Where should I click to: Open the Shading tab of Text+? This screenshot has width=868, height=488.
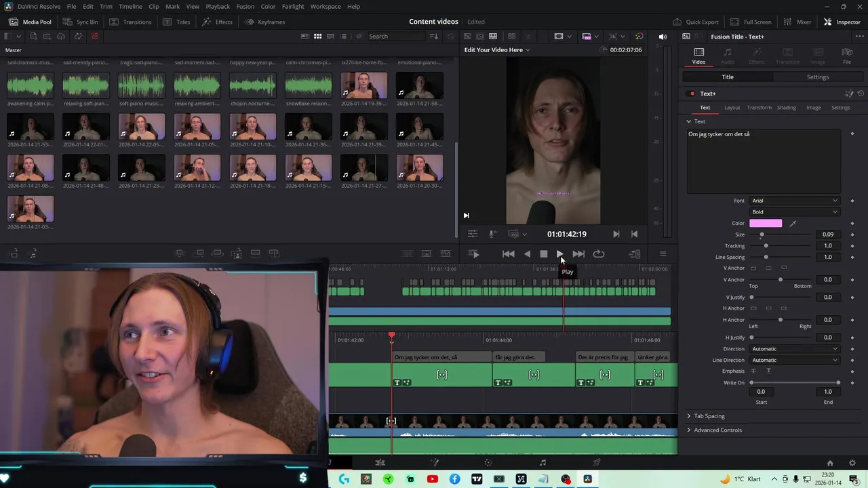pos(787,108)
